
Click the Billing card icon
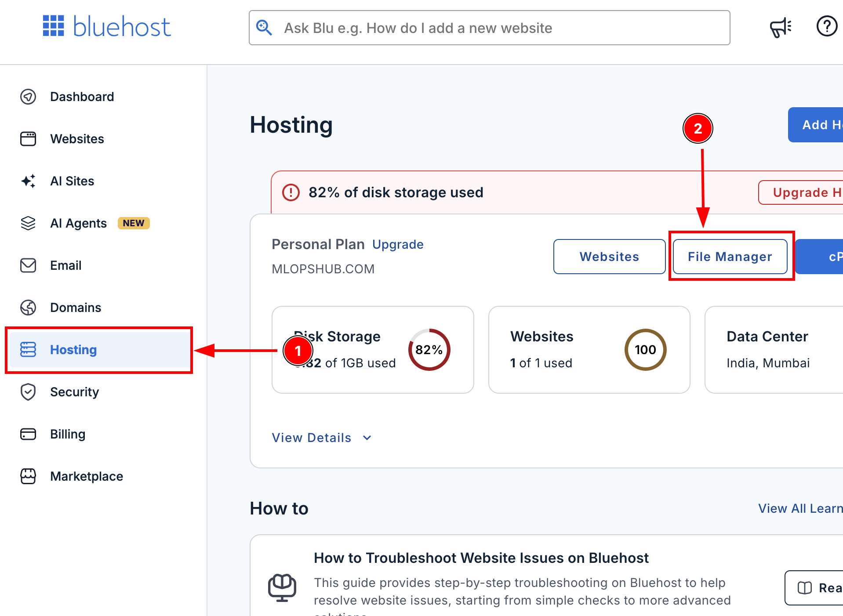28,434
